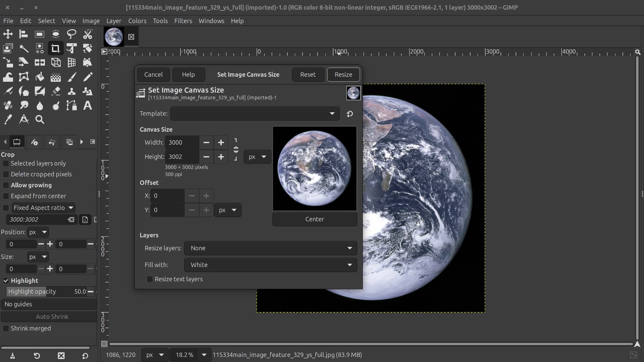Open the Colors menu
This screenshot has height=362, width=644.
click(x=137, y=21)
